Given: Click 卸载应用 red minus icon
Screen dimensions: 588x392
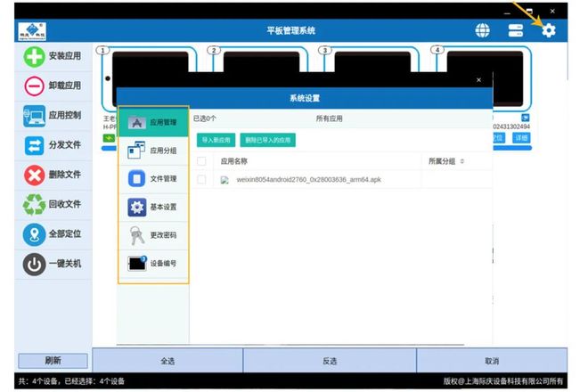Looking at the screenshot, I should click(x=34, y=86).
